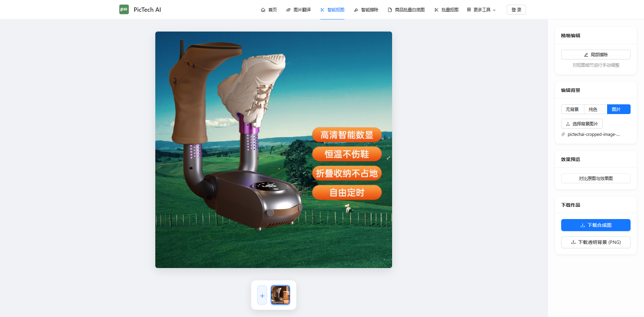Download transparent background PNG
Screen dimensions: 644x317
pos(596,242)
